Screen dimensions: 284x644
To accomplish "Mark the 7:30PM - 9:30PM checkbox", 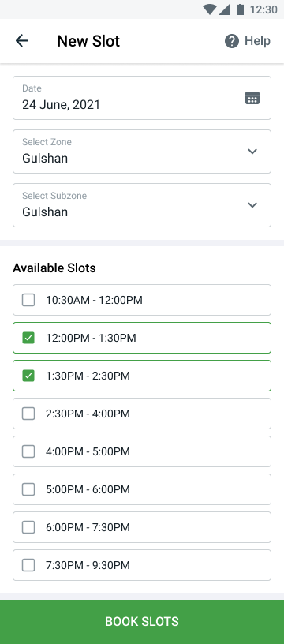I will [28, 565].
